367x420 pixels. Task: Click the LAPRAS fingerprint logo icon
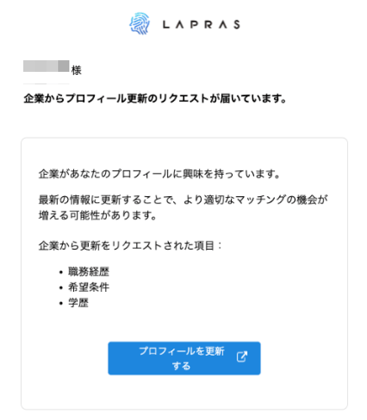pyautogui.click(x=140, y=23)
